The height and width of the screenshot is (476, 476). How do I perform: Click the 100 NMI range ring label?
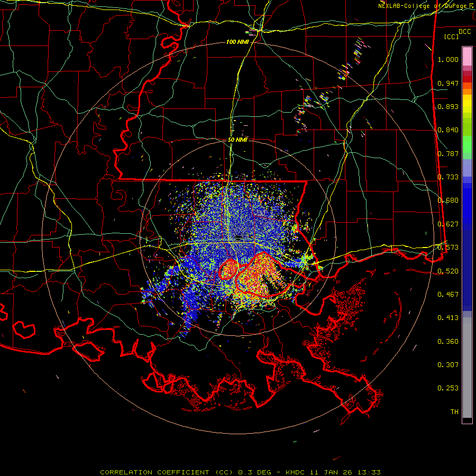(x=237, y=42)
